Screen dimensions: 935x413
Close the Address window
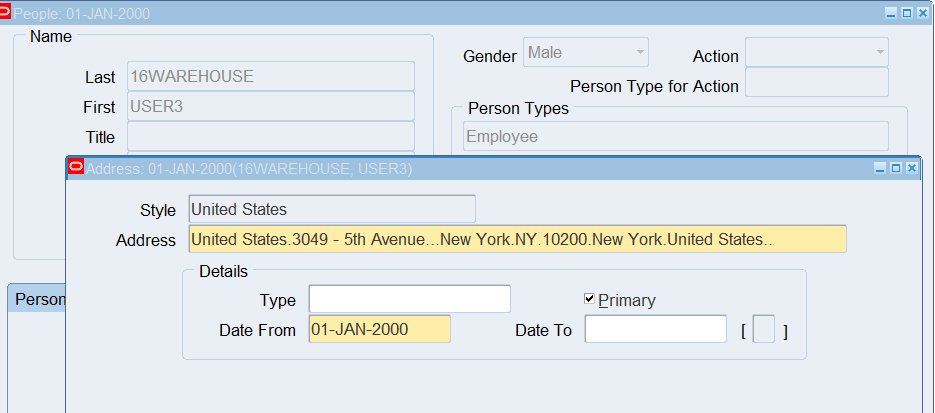point(911,169)
